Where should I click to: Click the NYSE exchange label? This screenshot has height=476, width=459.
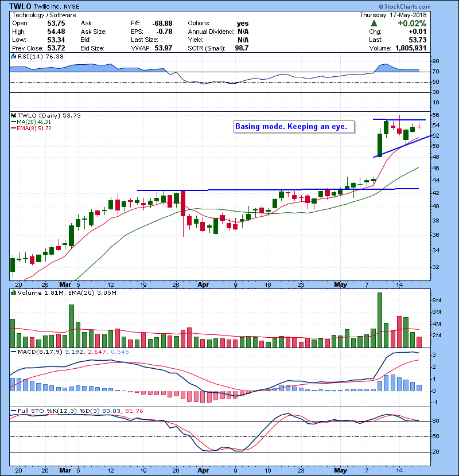(x=72, y=6)
